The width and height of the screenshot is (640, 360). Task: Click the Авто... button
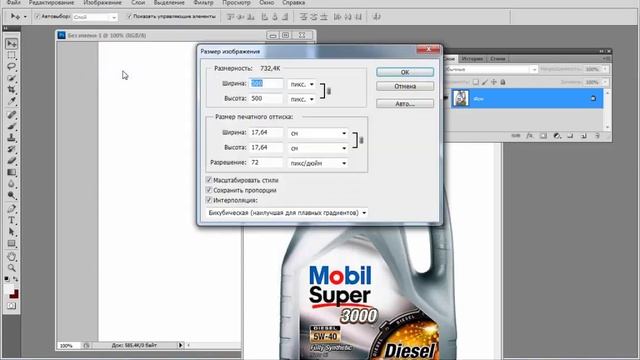pyautogui.click(x=405, y=104)
